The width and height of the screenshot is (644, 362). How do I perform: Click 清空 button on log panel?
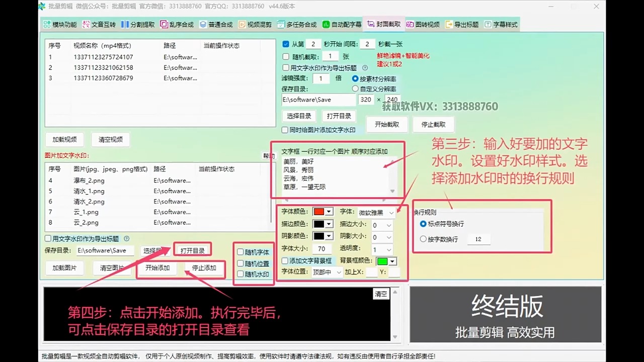[x=381, y=294]
